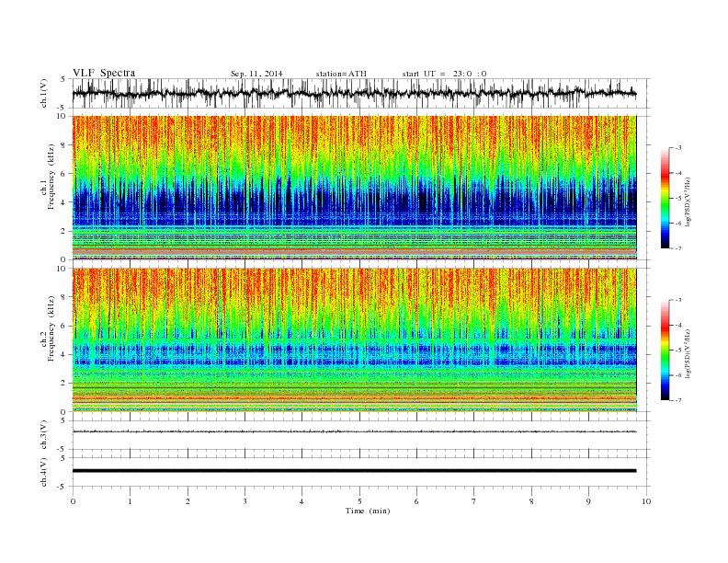Click the ch.1 spectrogram color scale bar

coord(665,198)
